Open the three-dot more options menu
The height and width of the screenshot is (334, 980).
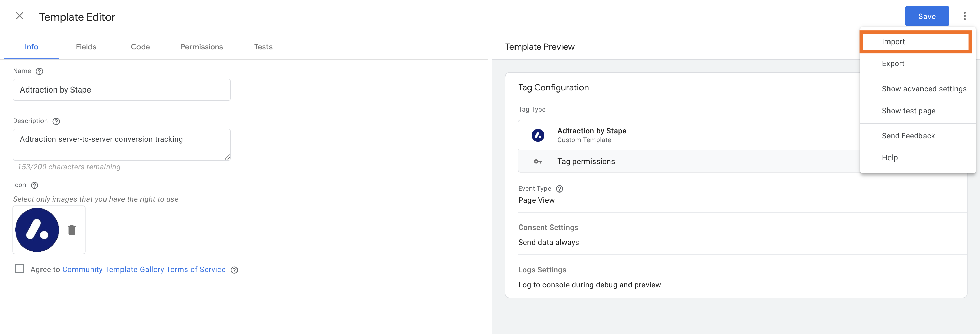pos(964,16)
